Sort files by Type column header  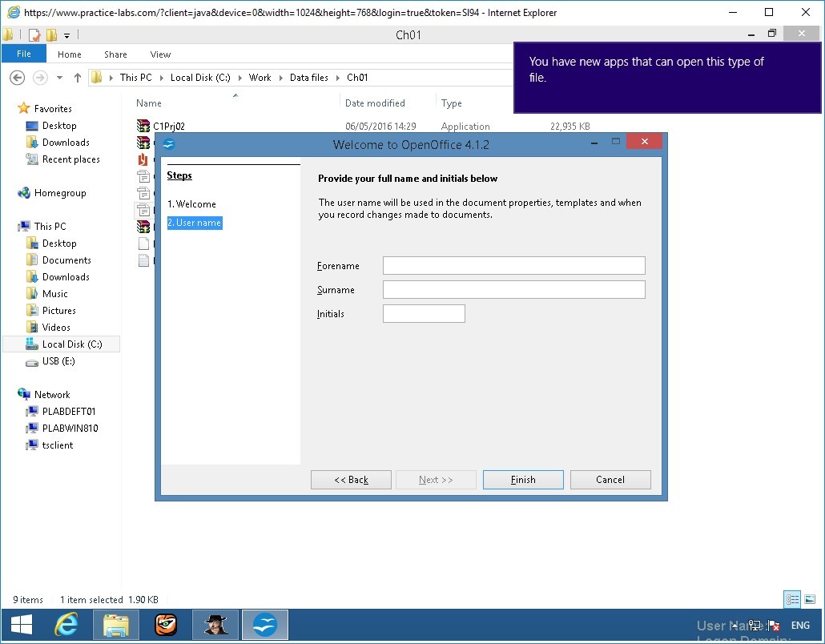point(452,103)
